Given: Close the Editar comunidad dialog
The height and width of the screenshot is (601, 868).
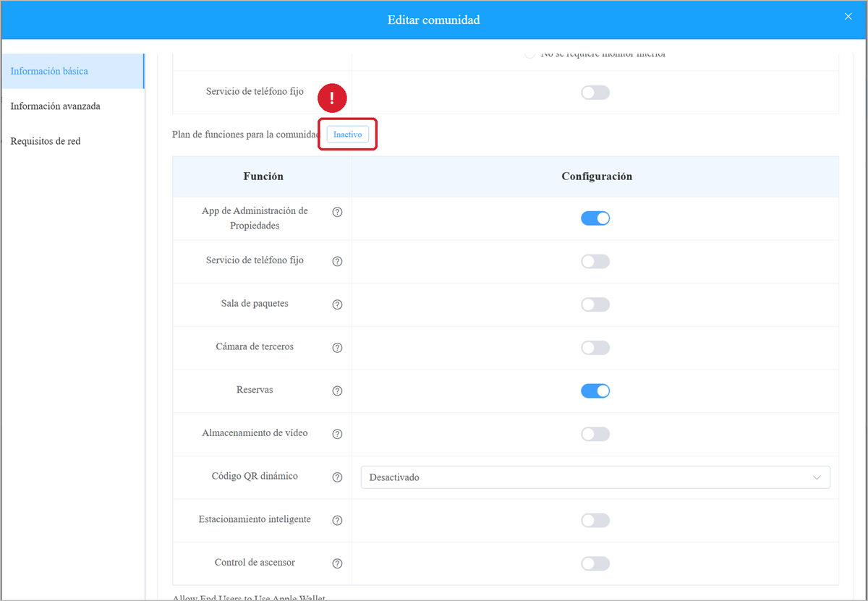Looking at the screenshot, I should (x=848, y=17).
